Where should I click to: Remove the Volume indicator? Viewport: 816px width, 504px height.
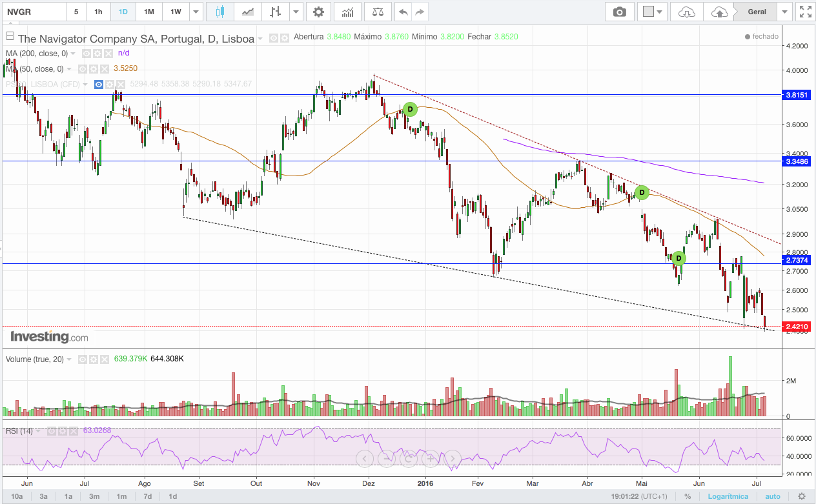coord(104,359)
